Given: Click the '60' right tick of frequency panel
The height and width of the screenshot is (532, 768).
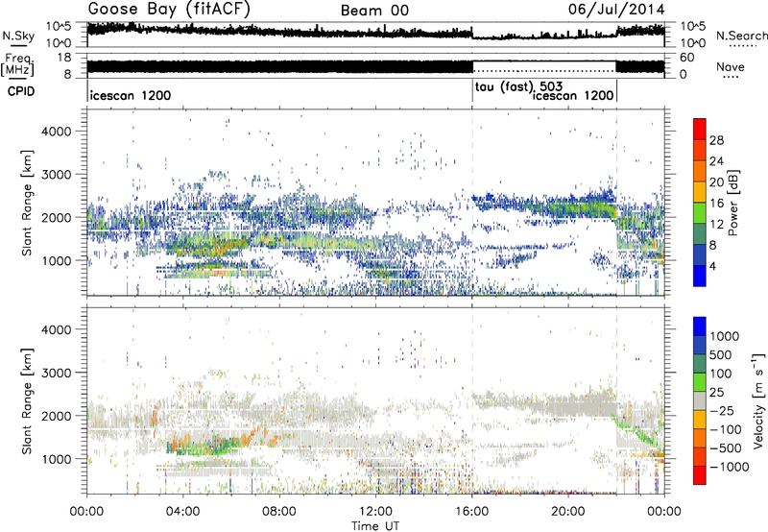Looking at the screenshot, I should [x=687, y=58].
